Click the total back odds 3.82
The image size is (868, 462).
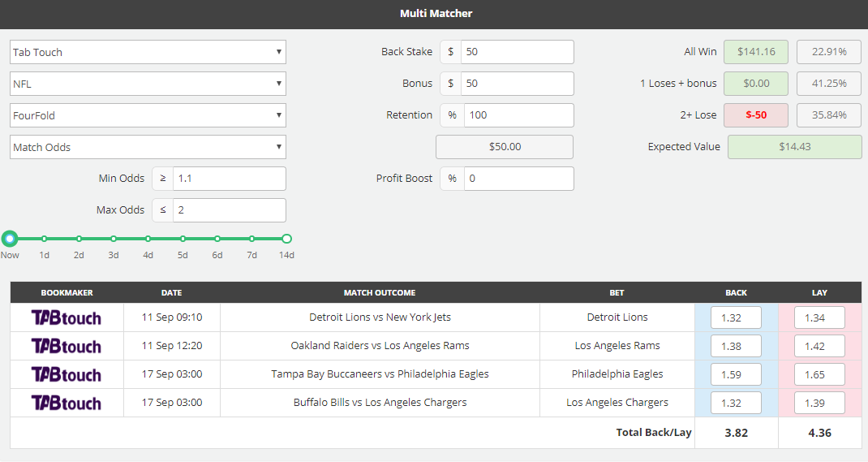point(737,433)
